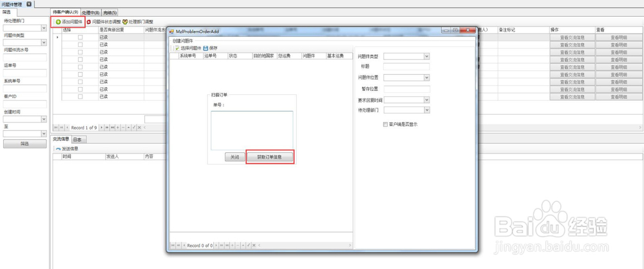Click 发送信息 icon under 交流信息 tab
Viewport: 644px width, 269px height.
59,148
